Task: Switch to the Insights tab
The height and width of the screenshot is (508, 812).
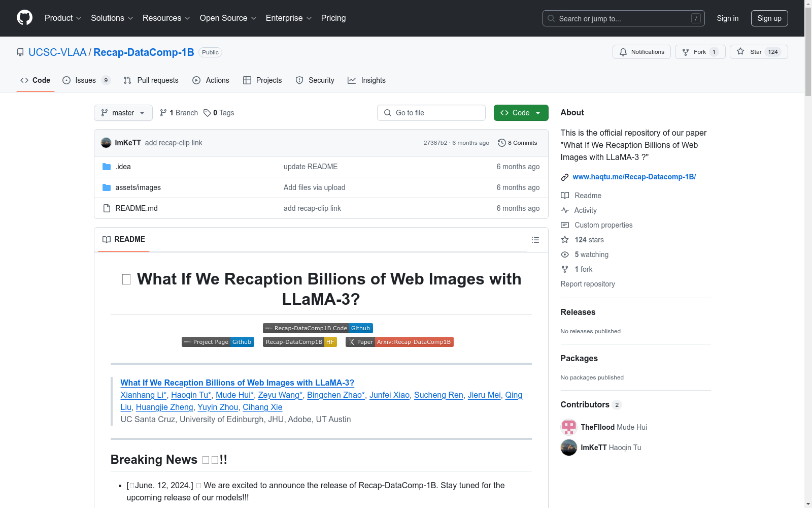Action: (x=366, y=80)
